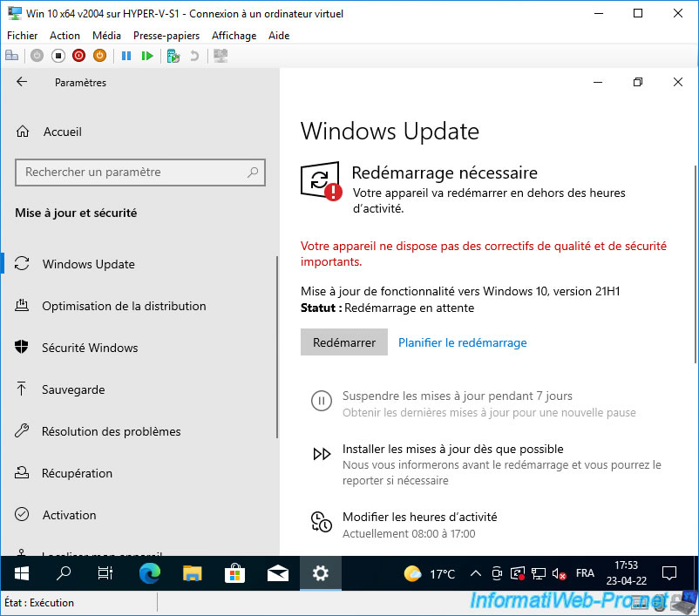Viewport: 699px width, 616px height.
Task: Click the red Shut Down icon
Action: pyautogui.click(x=79, y=56)
